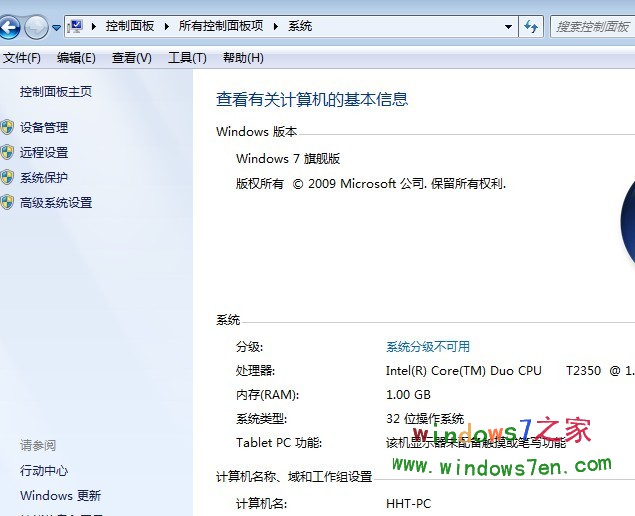The height and width of the screenshot is (516, 635).
Task: Click the Forward navigation arrow button
Action: click(x=36, y=27)
